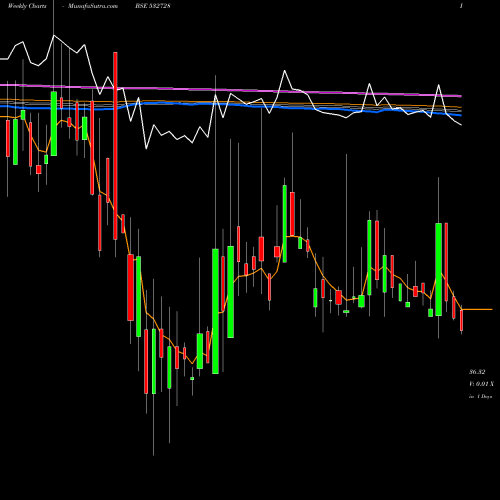Click the "in 1 Days" label
The height and width of the screenshot is (500, 500).
(480, 397)
